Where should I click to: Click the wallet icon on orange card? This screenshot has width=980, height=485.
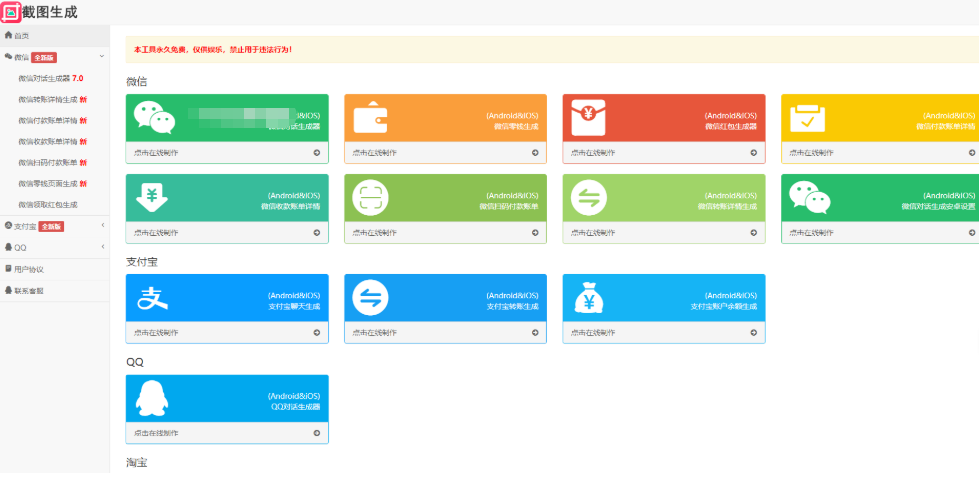pyautogui.click(x=369, y=120)
